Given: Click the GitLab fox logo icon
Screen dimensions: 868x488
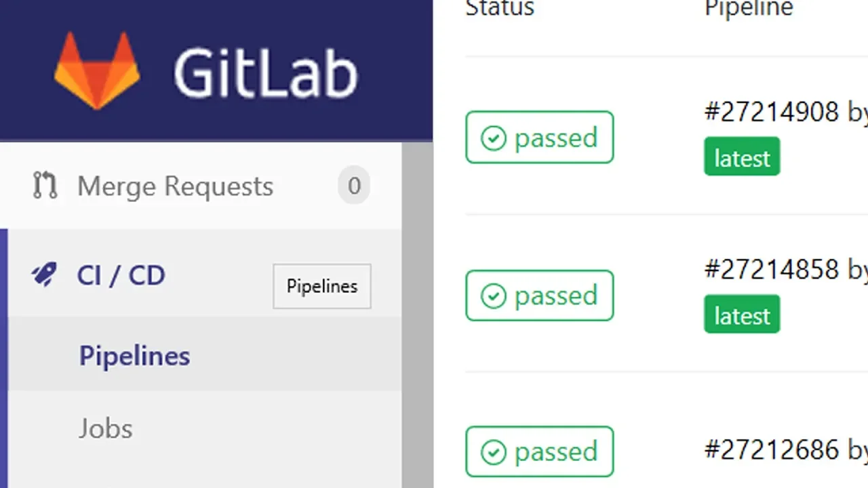Looking at the screenshot, I should pos(97,70).
